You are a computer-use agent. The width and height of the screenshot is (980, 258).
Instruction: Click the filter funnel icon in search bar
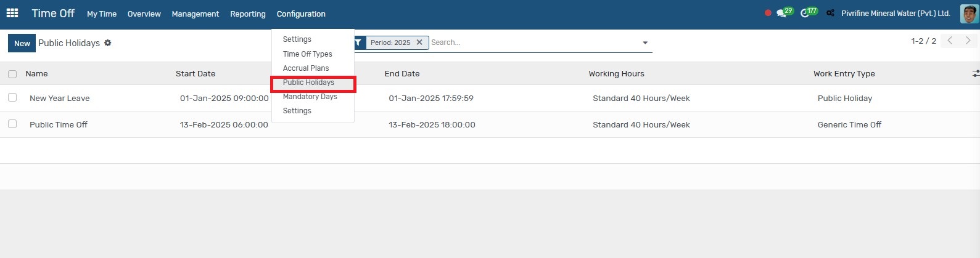pos(358,42)
